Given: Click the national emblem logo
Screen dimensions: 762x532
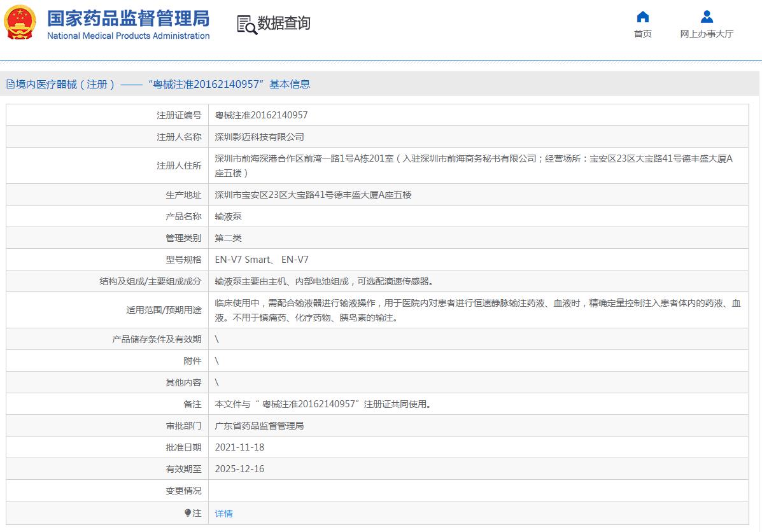Looking at the screenshot, I should (x=20, y=22).
